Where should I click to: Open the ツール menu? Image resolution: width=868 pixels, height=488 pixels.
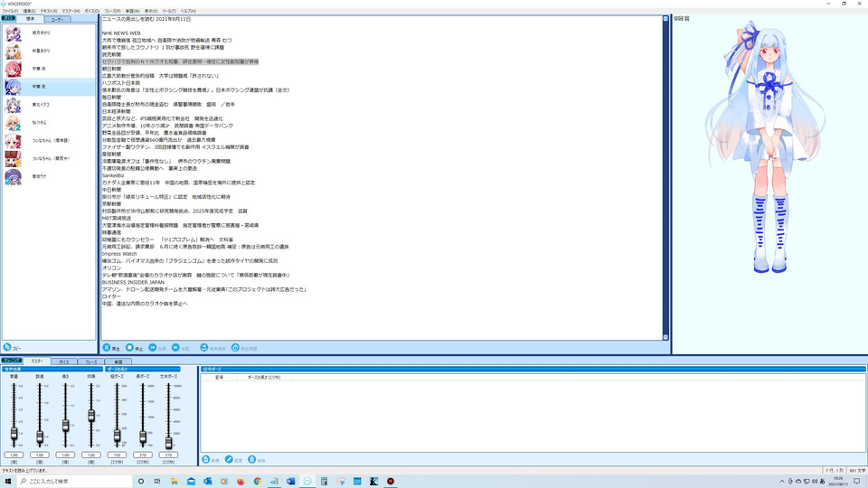coord(169,11)
